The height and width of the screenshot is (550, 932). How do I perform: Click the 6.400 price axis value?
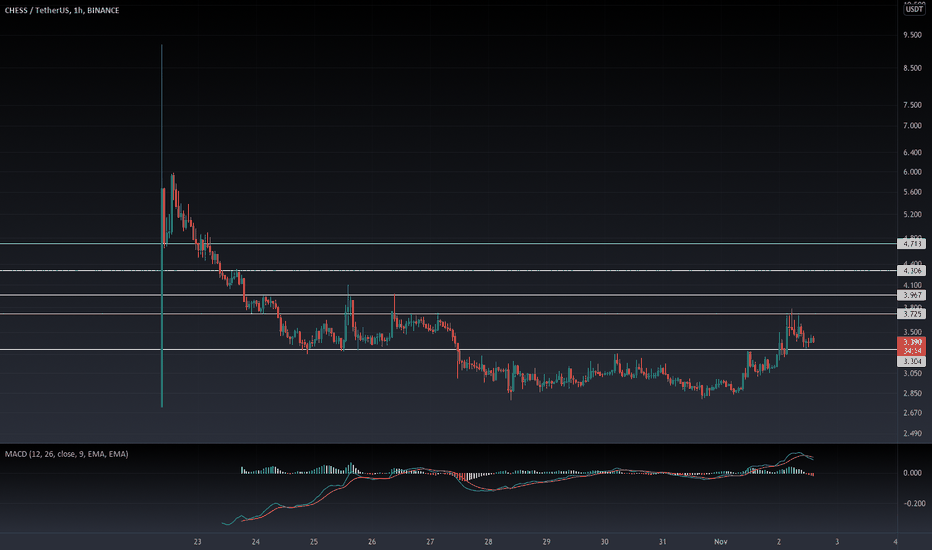tap(912, 153)
